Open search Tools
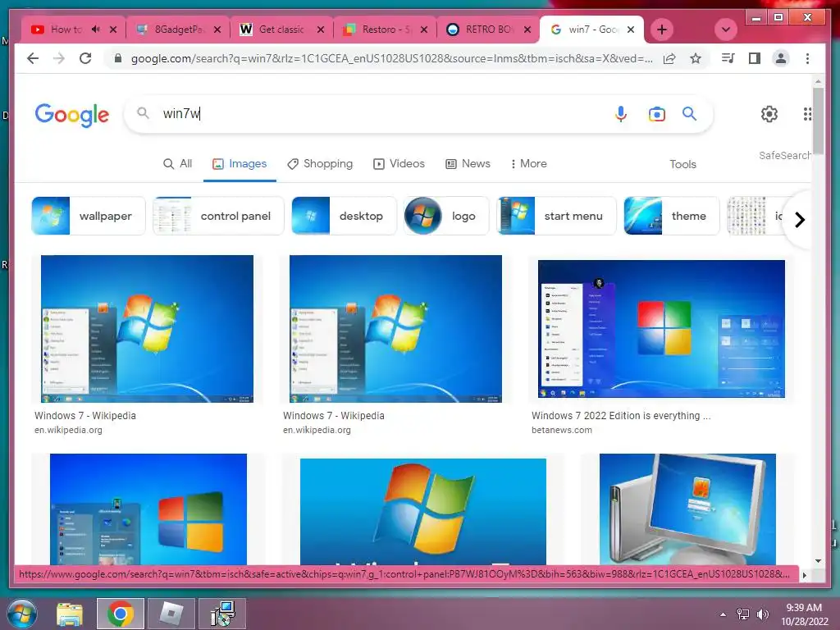Viewport: 840px width, 630px height. point(682,164)
